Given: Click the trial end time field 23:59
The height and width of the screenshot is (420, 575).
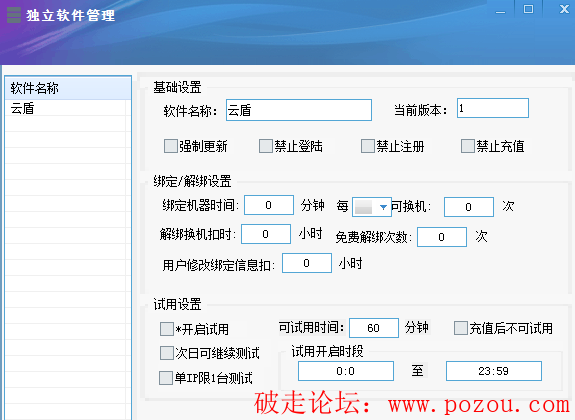Looking at the screenshot, I should coord(494,371).
